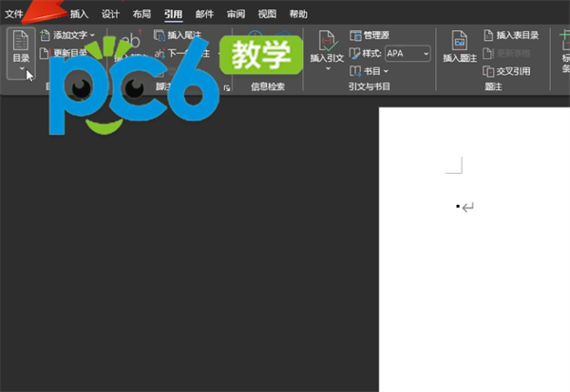Open the 帮助 tab
Image resolution: width=570 pixels, height=392 pixels.
pos(298,14)
